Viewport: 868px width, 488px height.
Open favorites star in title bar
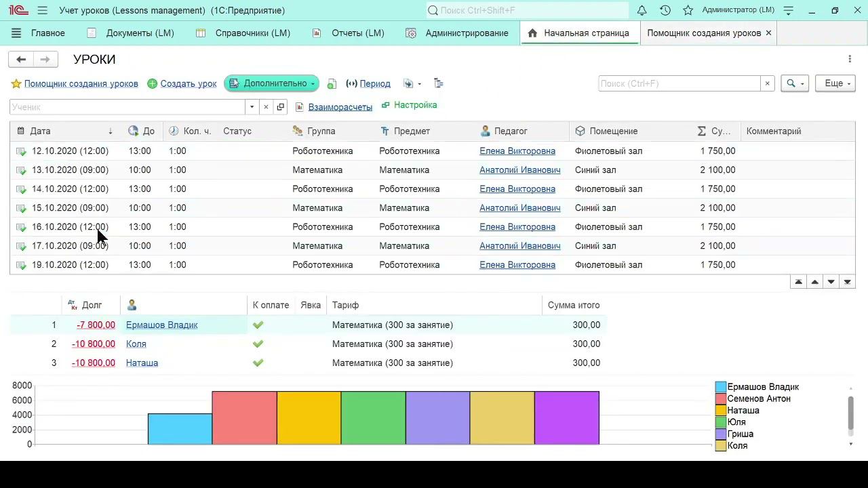tap(688, 10)
